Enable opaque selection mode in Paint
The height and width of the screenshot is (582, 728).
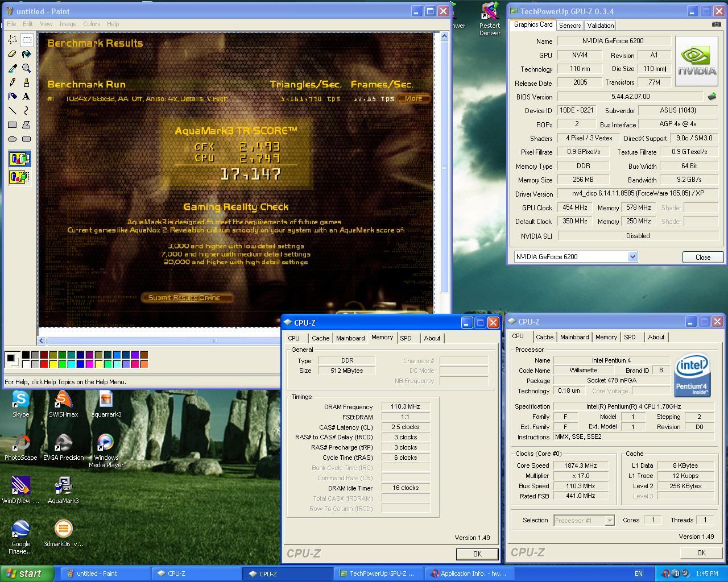point(19,159)
